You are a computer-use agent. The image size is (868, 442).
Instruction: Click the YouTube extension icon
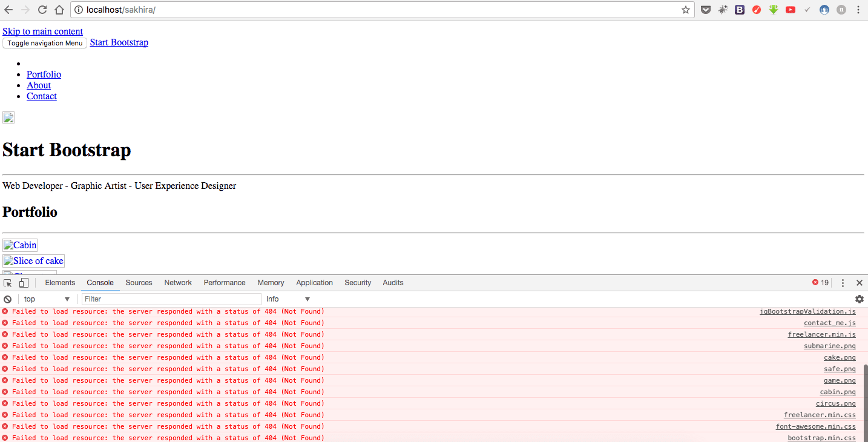tap(791, 10)
